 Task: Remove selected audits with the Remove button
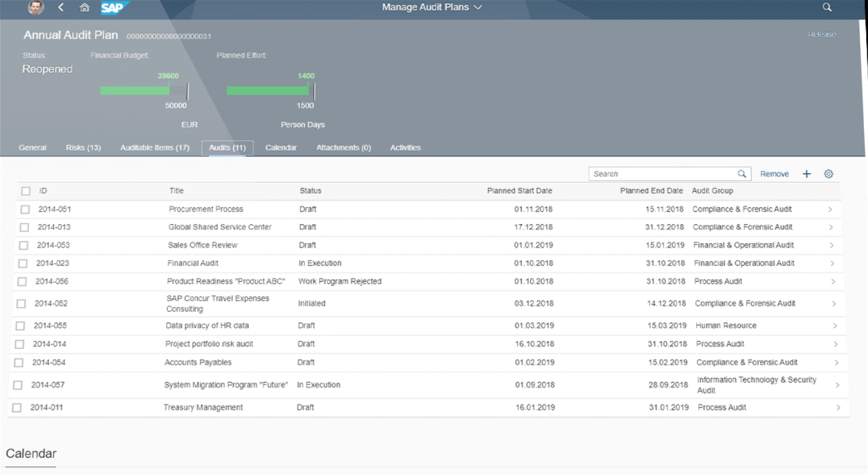(774, 174)
